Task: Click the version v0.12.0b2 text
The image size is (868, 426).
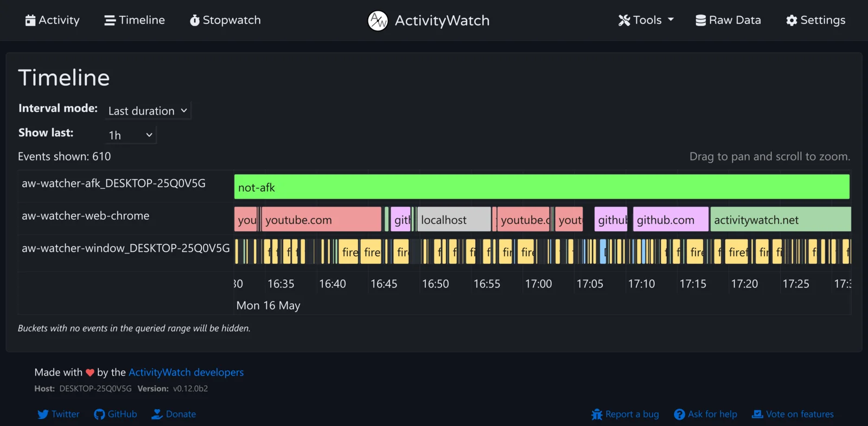Action: pos(190,389)
